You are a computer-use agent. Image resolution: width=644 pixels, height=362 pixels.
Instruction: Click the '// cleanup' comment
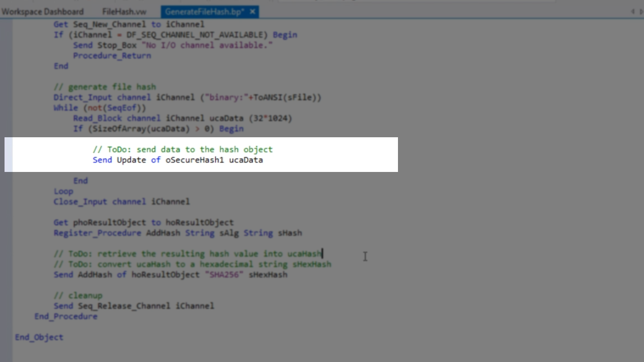(x=78, y=296)
